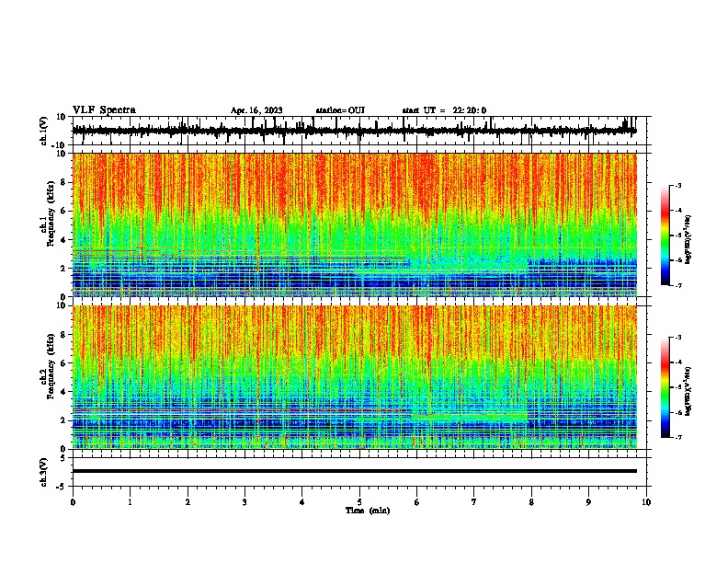Click the '-5' tick on ch.3(V) axis

(62, 487)
